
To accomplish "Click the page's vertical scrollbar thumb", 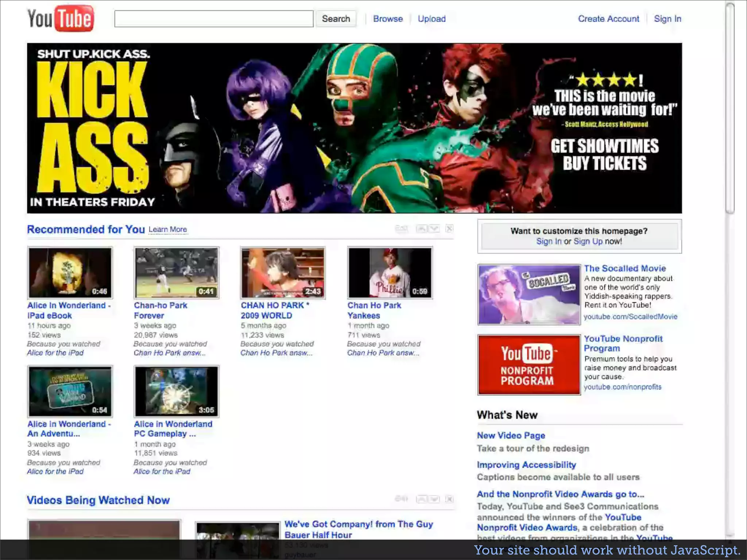I will pyautogui.click(x=729, y=108).
